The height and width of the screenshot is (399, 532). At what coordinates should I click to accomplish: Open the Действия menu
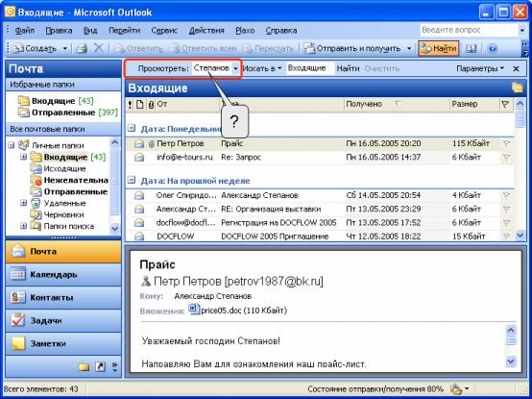pos(206,31)
